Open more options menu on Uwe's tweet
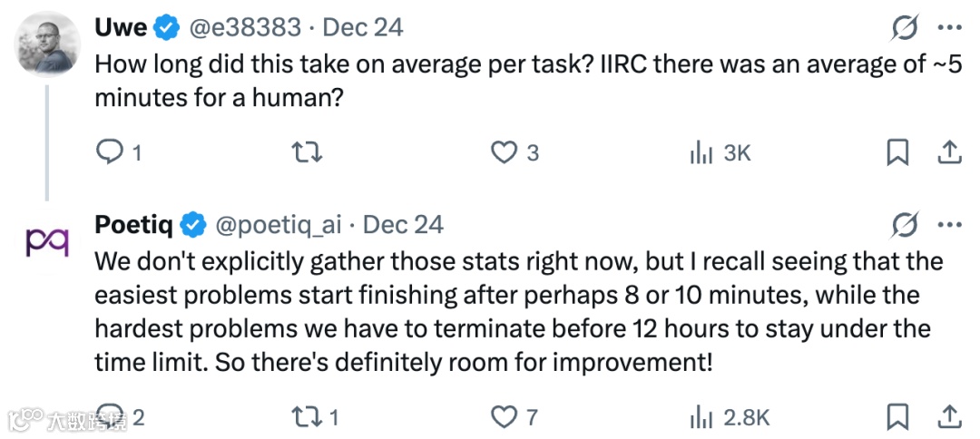 949,29
